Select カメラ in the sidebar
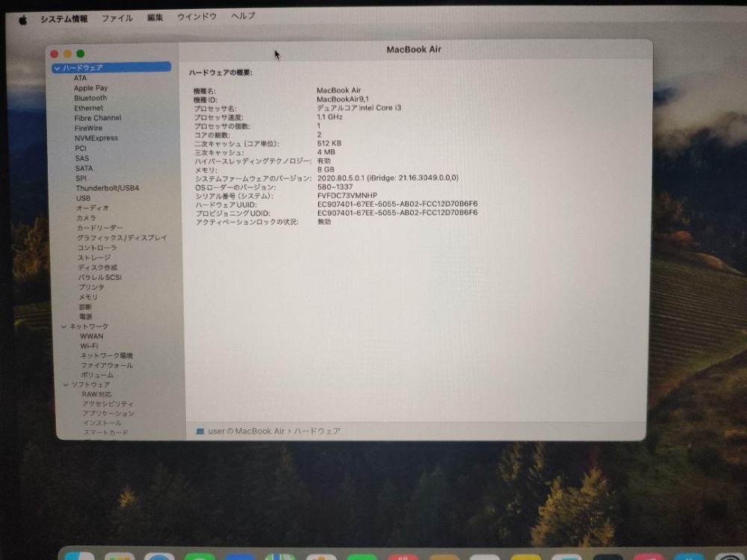Screen dimensions: 747x560 pos(86,218)
